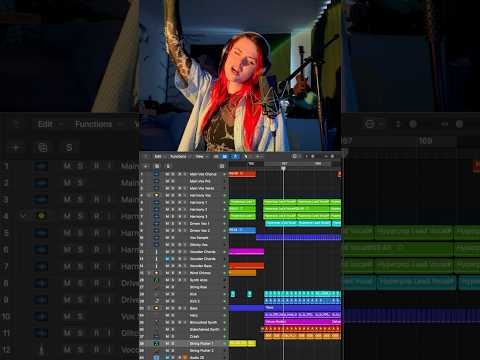Click the Audio 22 blue waveform icon
480x360 pixels.
pyautogui.click(x=156, y=357)
